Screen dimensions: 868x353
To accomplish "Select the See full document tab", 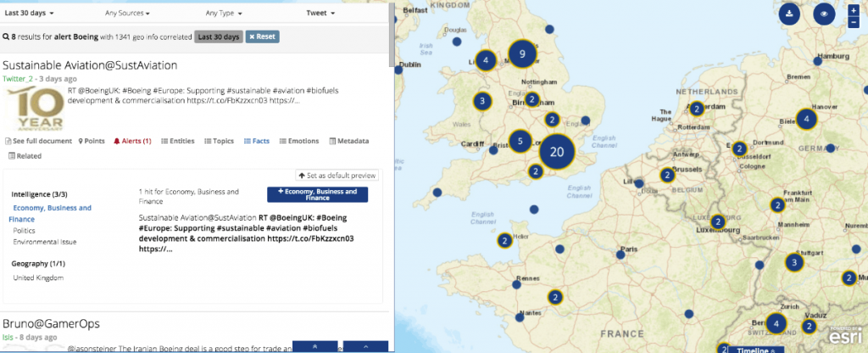I will [38, 142].
